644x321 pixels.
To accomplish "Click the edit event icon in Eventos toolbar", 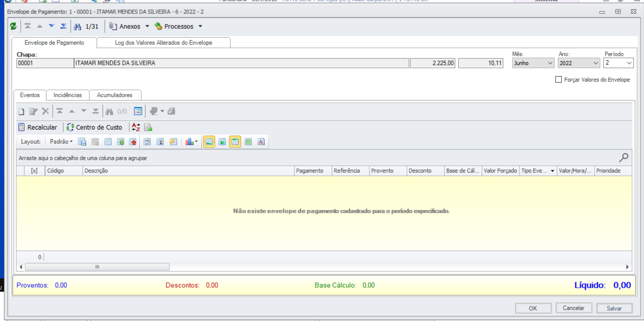I will pos(33,111).
